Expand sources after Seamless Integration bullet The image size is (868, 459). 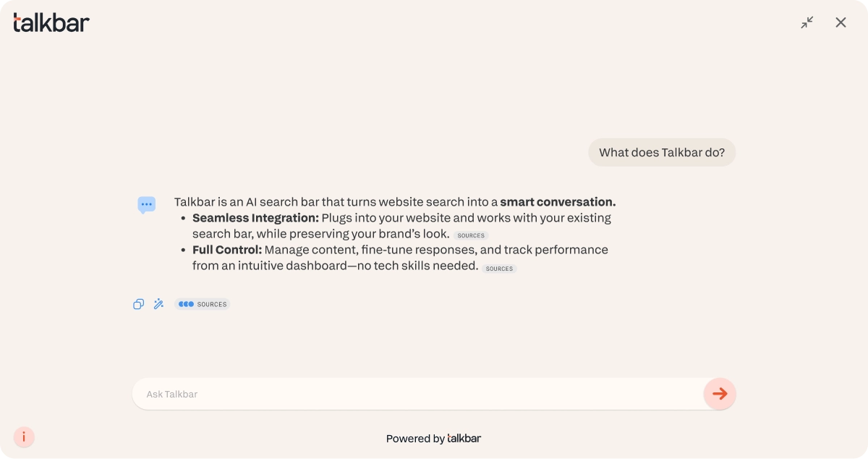coord(471,235)
